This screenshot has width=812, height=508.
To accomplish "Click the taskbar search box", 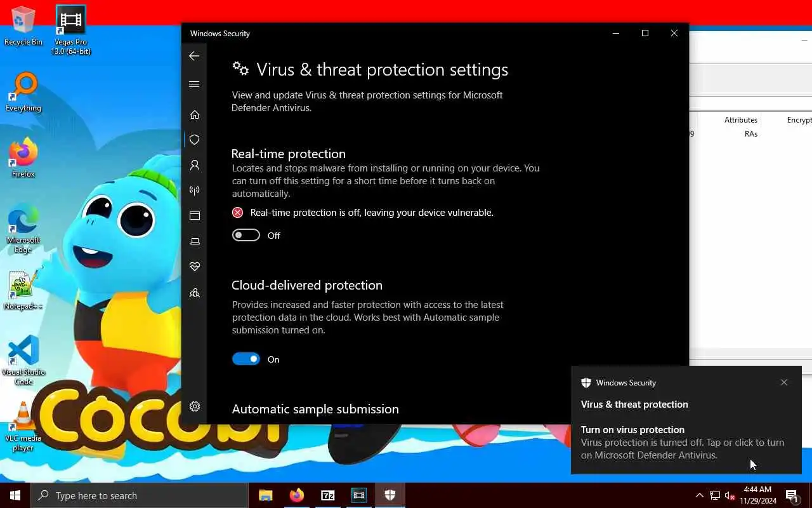I will pos(140,495).
